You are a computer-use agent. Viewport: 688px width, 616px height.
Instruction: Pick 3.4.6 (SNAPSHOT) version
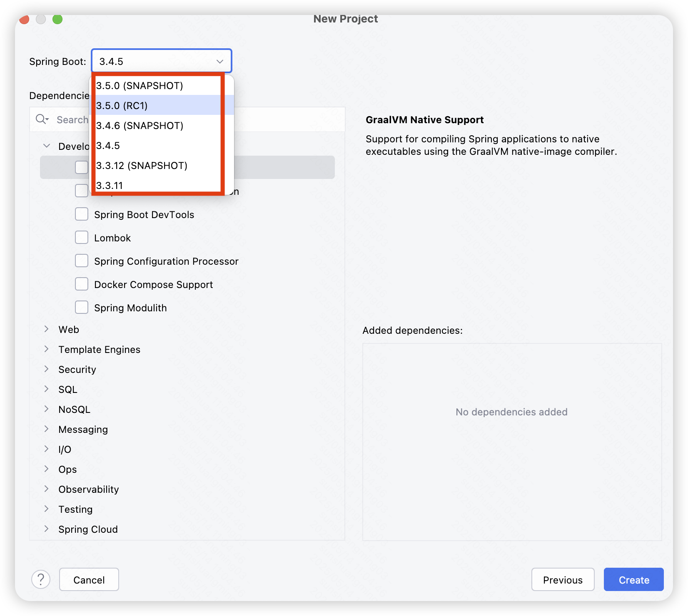point(162,125)
